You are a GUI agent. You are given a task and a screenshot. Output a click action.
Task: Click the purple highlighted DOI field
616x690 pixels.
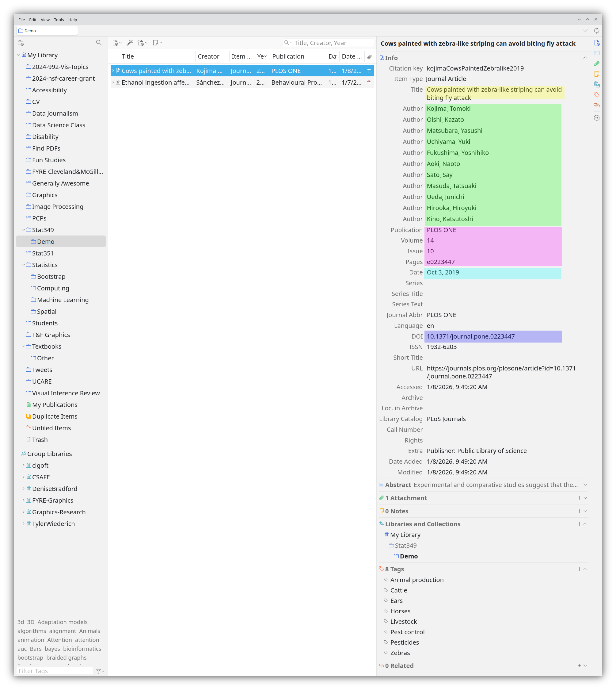[492, 336]
